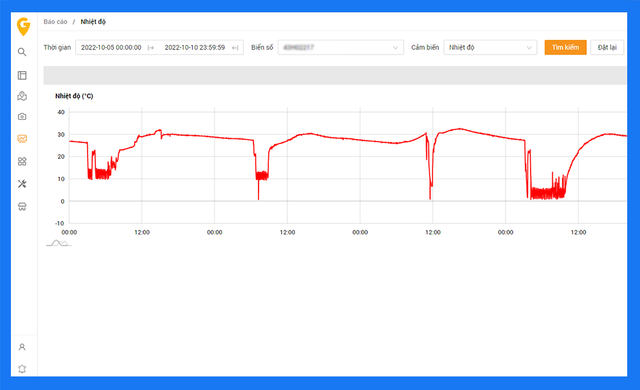This screenshot has width=640, height=390.
Task: Click the -10 label on temperature axis
Action: 60,223
